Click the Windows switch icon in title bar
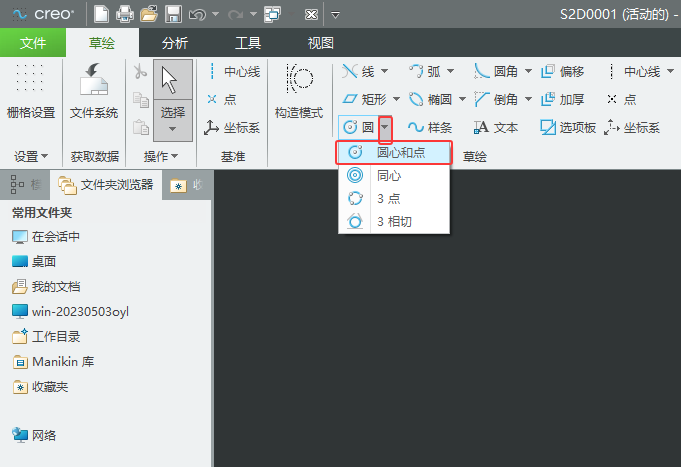 tap(273, 14)
